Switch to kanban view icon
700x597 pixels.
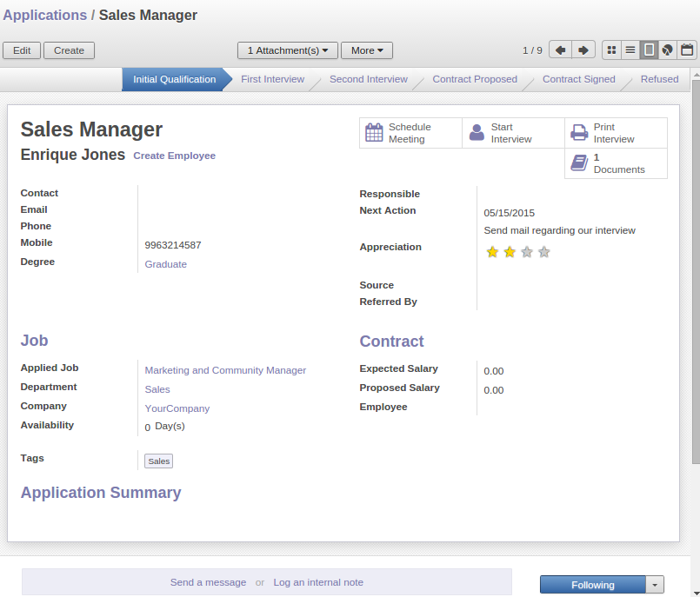coord(611,50)
